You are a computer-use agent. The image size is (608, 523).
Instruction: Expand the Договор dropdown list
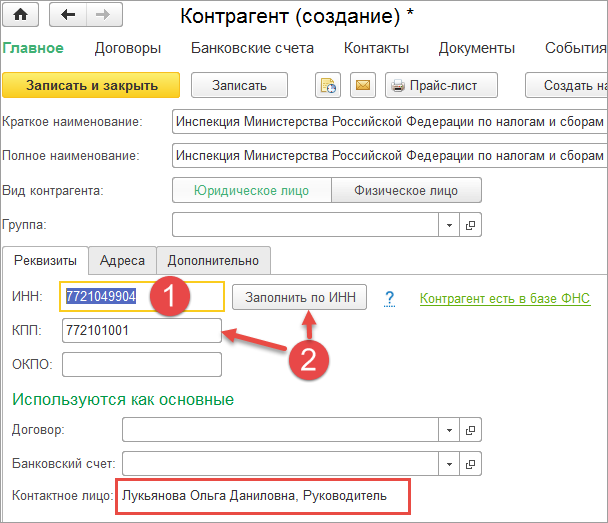(449, 430)
